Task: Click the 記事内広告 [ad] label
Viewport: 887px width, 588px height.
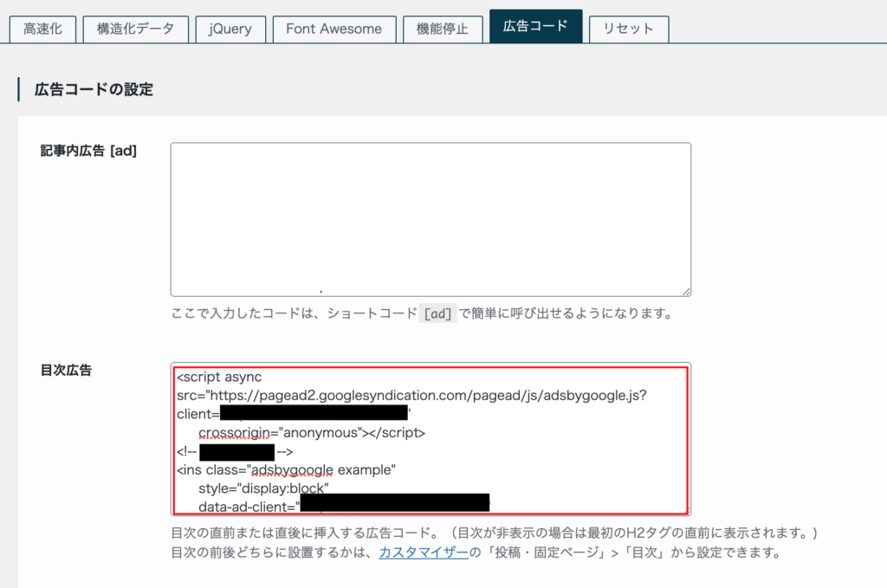Action: pos(89,151)
